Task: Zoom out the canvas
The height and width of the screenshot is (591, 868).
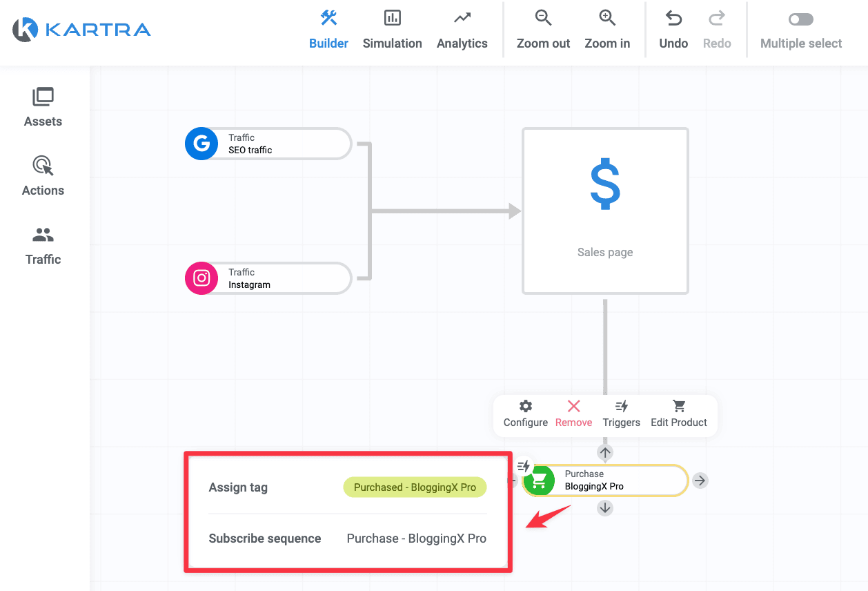Action: pyautogui.click(x=543, y=30)
